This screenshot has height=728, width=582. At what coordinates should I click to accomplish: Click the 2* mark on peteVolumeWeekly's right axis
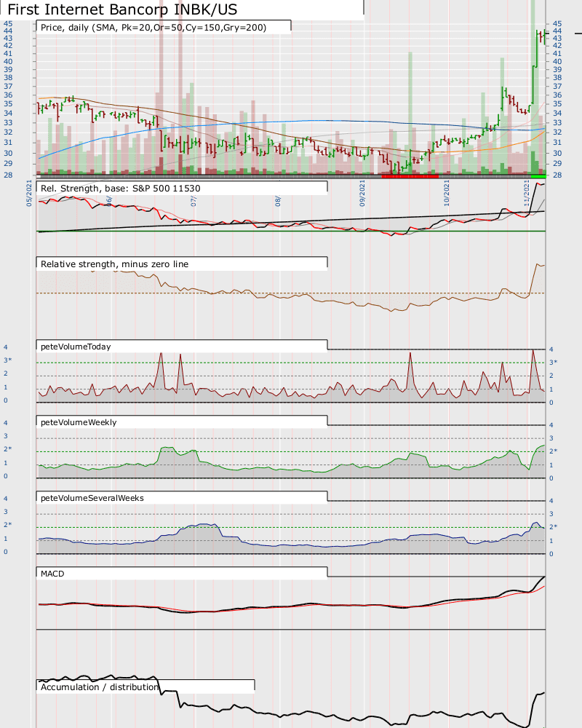point(553,451)
